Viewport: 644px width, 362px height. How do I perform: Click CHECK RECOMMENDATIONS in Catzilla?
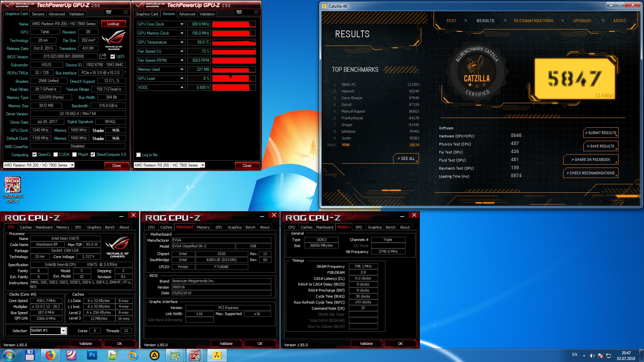tap(591, 173)
